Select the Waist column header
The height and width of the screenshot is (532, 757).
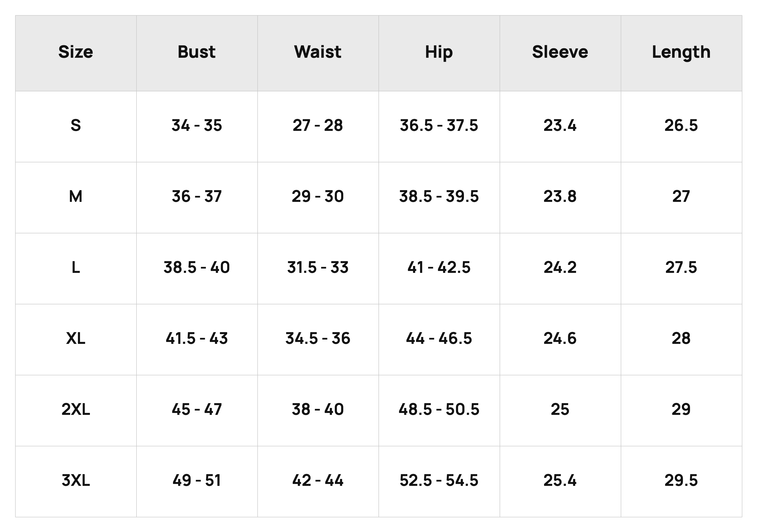coord(318,52)
